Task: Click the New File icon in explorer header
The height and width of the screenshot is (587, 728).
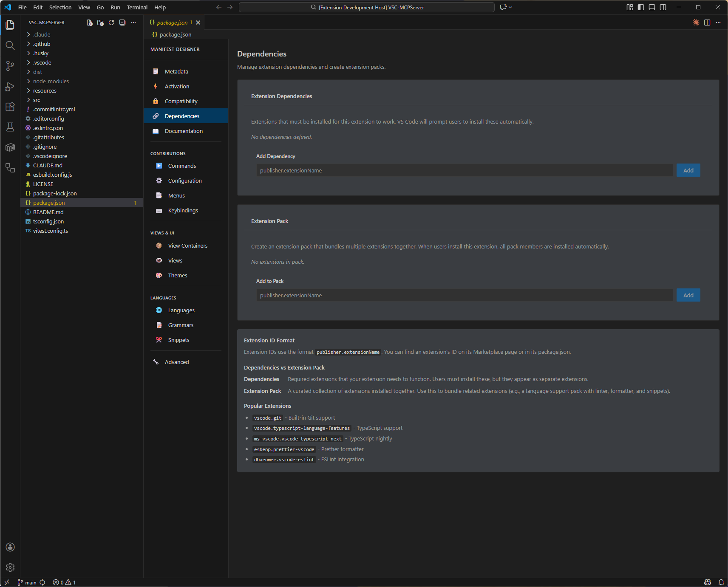Action: pos(90,23)
